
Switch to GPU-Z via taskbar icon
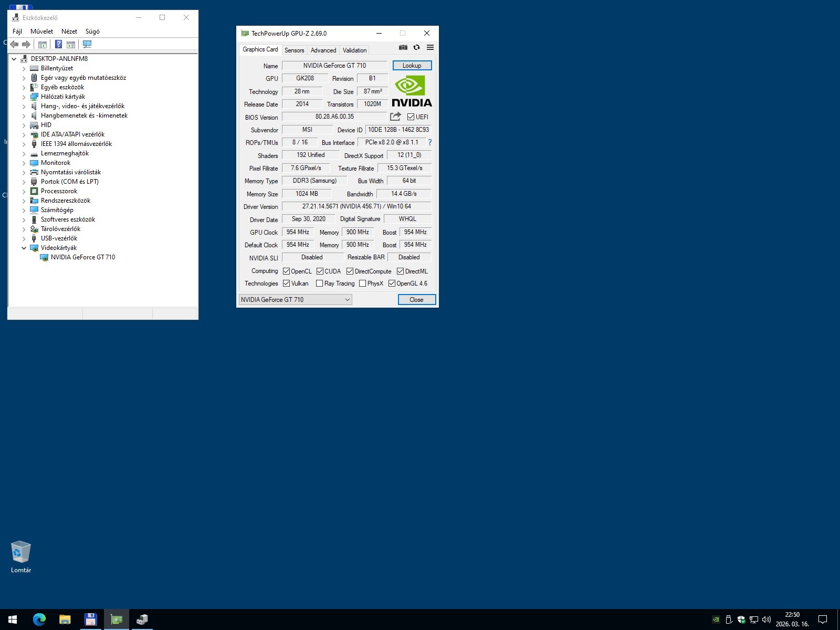(116, 619)
